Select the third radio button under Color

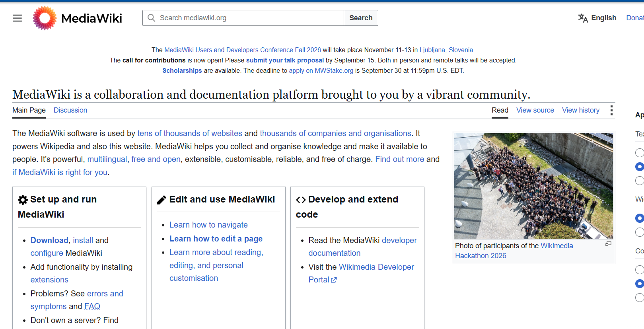(x=640, y=298)
